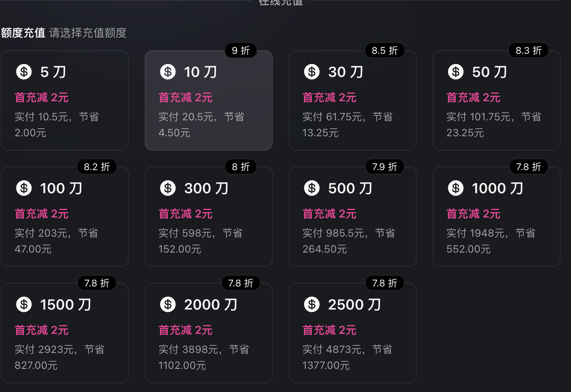Click the dollar icon on 100 刀 card

(x=24, y=188)
